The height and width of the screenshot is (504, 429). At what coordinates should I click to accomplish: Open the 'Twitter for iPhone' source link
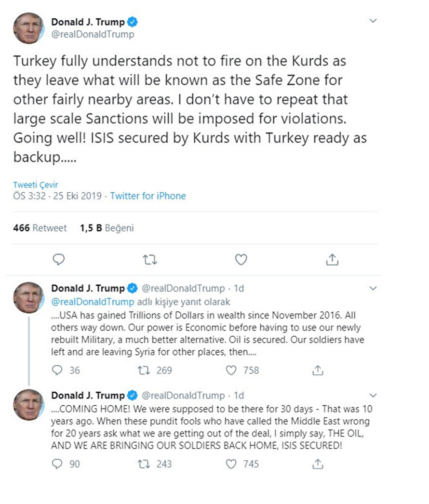(x=148, y=196)
